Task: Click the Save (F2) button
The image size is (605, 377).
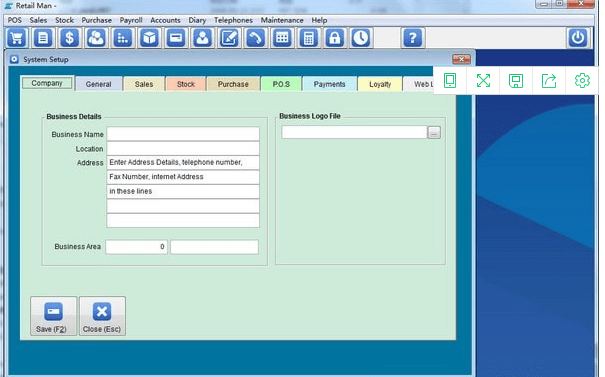Action: (x=53, y=316)
